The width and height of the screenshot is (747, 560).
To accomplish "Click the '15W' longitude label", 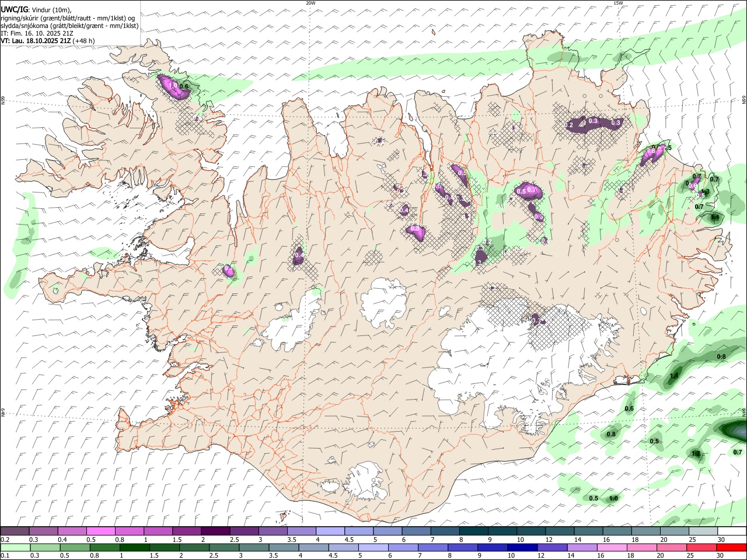I will click(x=618, y=3).
